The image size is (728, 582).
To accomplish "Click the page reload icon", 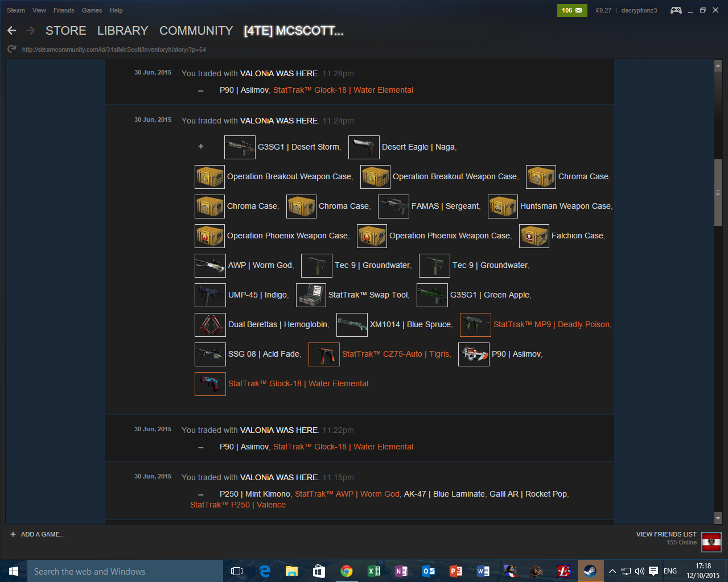I will 11,49.
